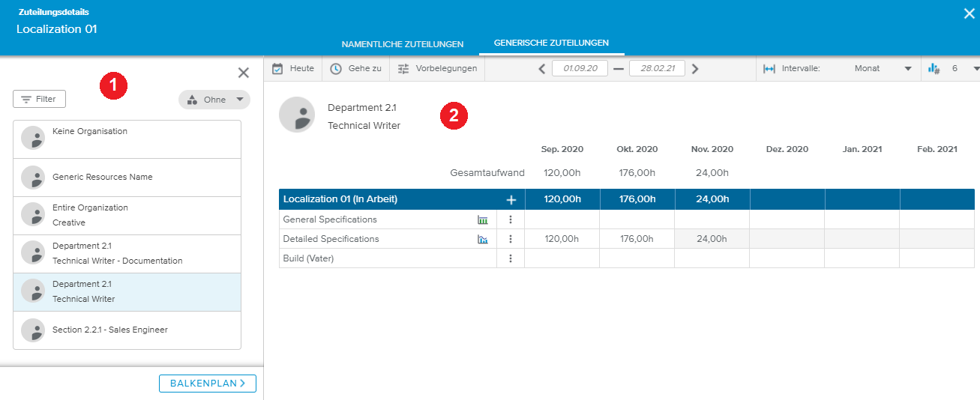Click the plus icon in Localization 01 row
Screen dimensions: 980x400
tap(511, 200)
